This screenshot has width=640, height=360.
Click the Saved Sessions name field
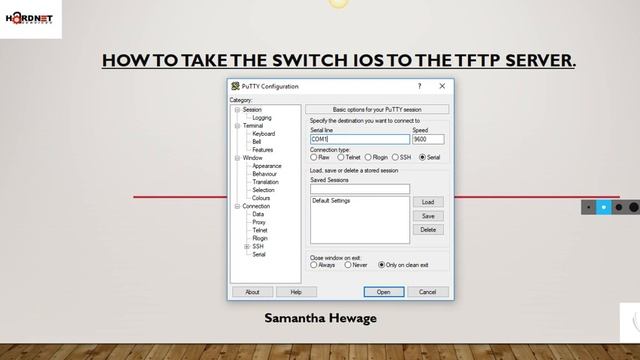tap(360, 189)
